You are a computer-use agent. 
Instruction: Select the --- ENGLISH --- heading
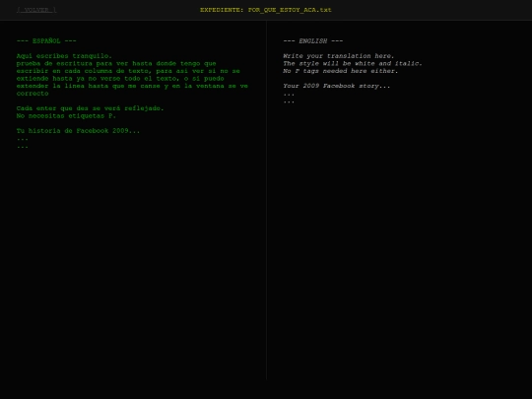[x=313, y=41]
